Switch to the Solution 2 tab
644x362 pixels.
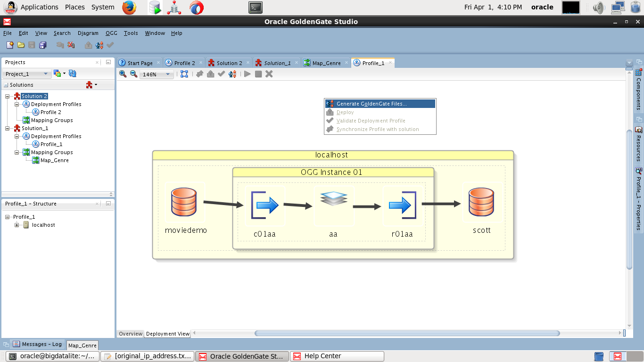pyautogui.click(x=229, y=63)
